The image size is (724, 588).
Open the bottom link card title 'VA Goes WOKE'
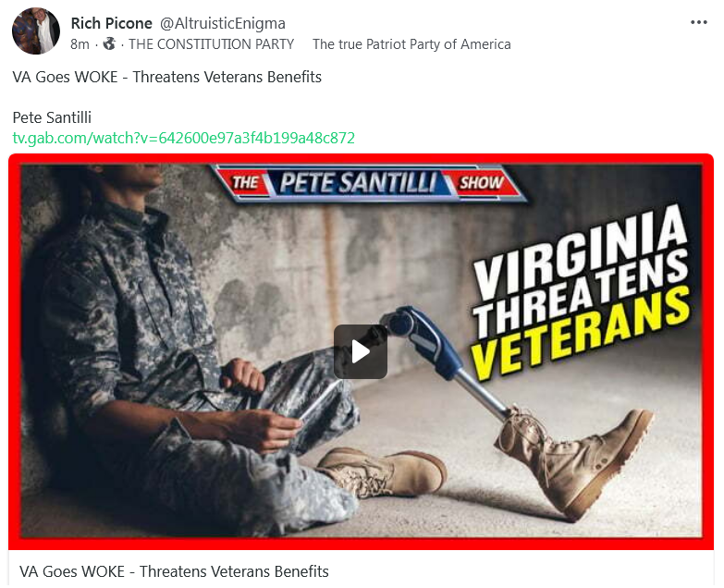click(x=174, y=571)
